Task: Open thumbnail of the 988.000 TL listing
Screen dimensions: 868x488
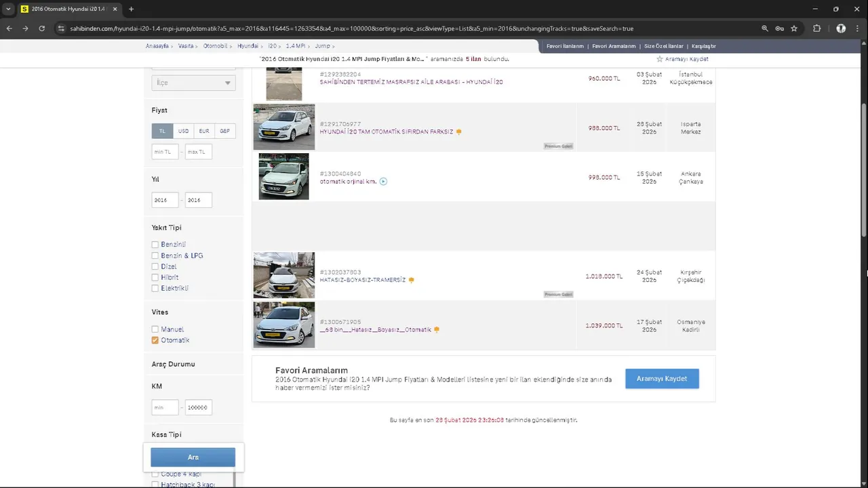Action: [x=284, y=127]
